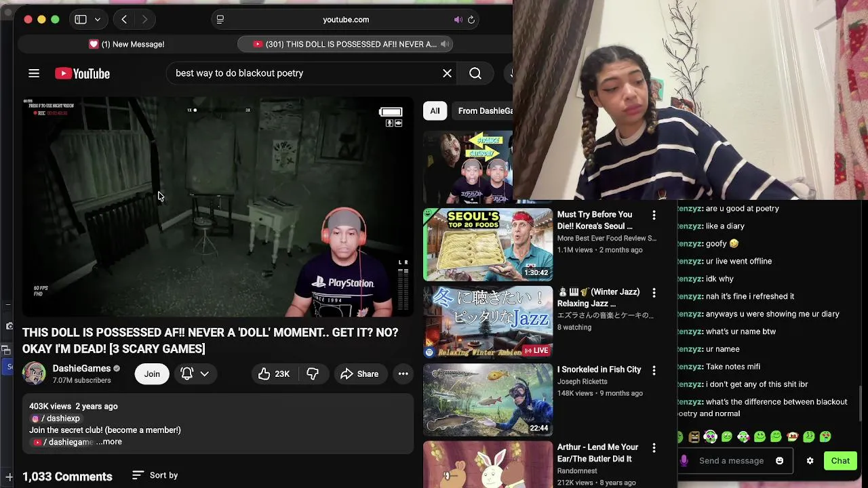The height and width of the screenshot is (488, 868).
Task: Open options for the Arthur video
Action: (x=654, y=448)
